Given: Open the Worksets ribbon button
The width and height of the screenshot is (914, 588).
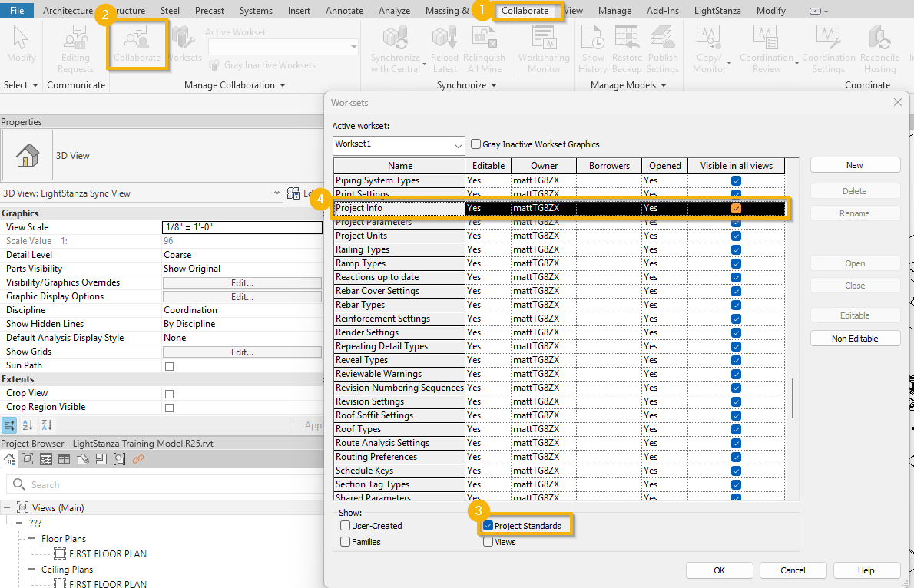Looking at the screenshot, I should point(184,45).
